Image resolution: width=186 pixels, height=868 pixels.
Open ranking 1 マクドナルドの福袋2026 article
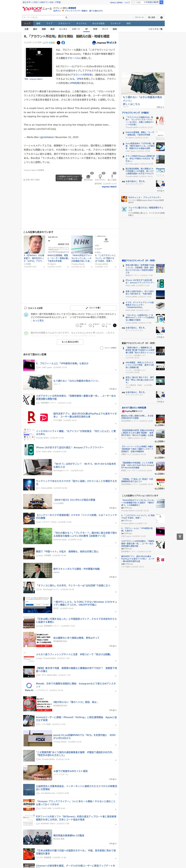[x=139, y=121]
